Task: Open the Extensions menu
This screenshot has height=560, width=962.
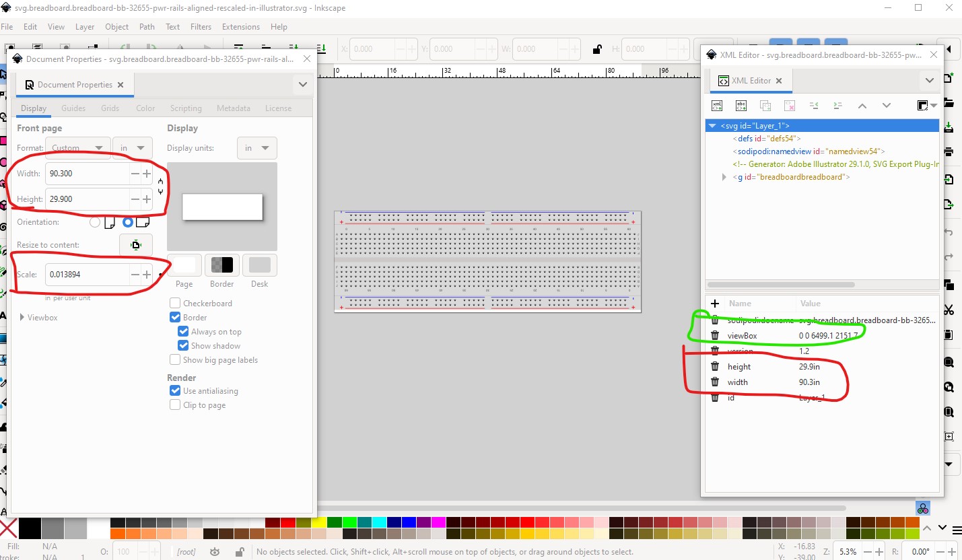Action: [x=240, y=27]
